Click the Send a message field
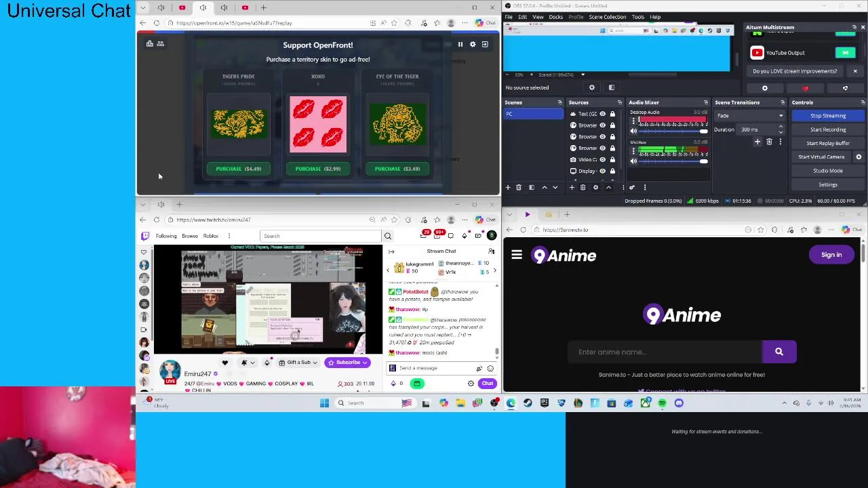Image resolution: width=868 pixels, height=488 pixels. coord(441,368)
